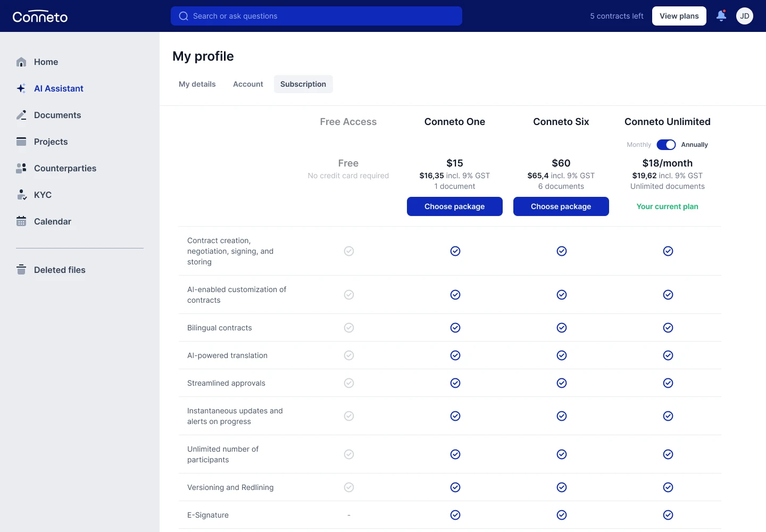The height and width of the screenshot is (532, 766).
Task: Click Free Access check for Streamlined approvals
Action: (x=349, y=383)
